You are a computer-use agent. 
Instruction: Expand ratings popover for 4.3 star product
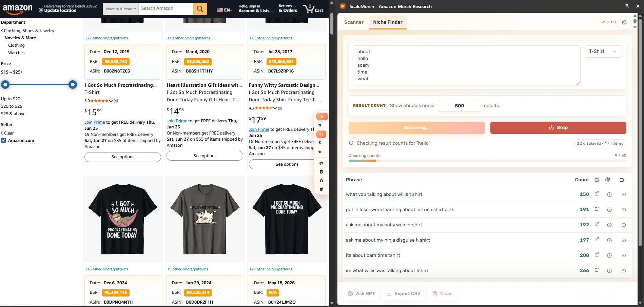tap(275, 108)
